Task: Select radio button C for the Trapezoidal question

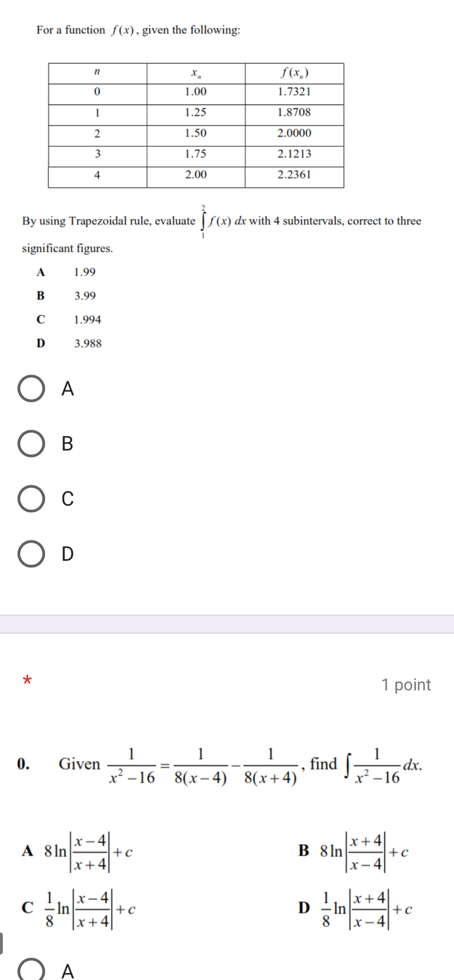Action: 31,499
